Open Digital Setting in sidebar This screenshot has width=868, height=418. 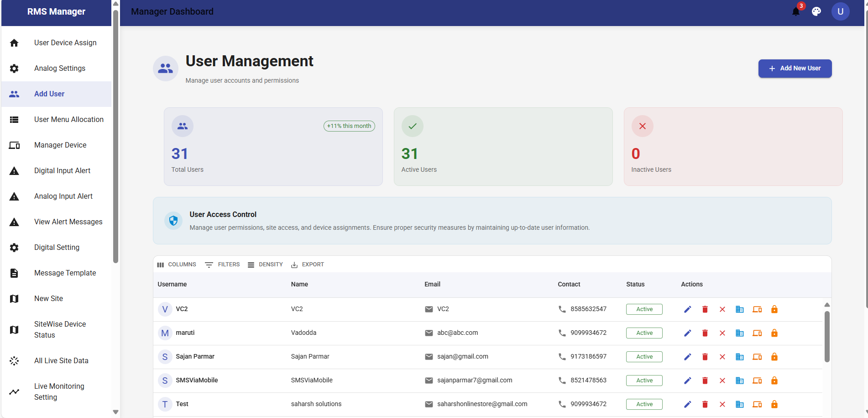click(x=57, y=248)
